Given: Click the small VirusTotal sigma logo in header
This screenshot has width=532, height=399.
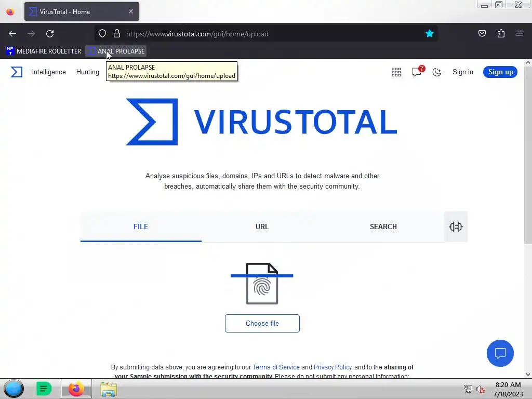Looking at the screenshot, I should (x=16, y=72).
